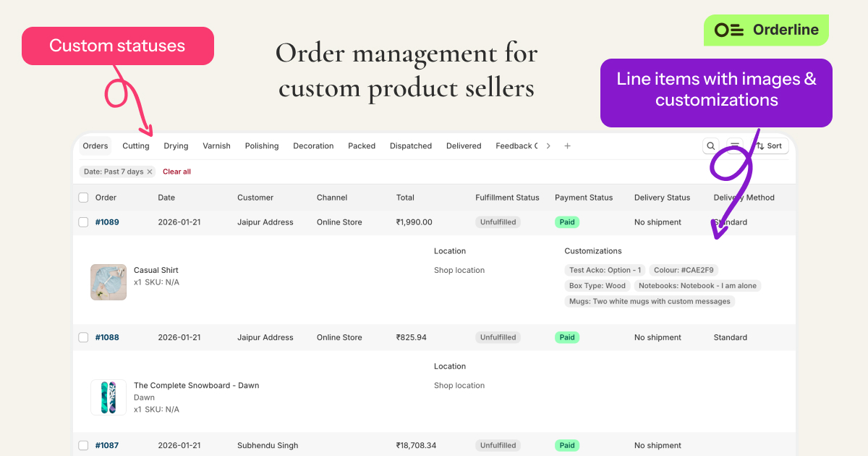Click the Casual Shirt product name
The image size is (868, 456).
coord(156,270)
